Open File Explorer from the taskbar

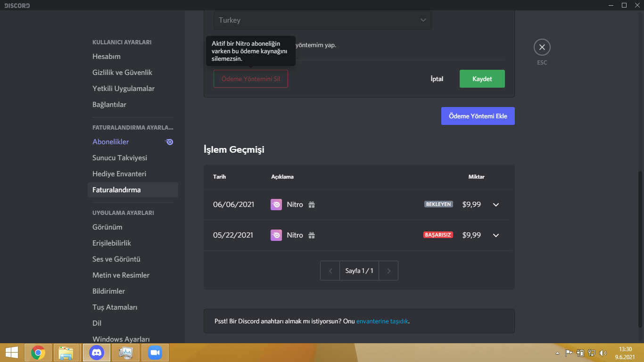tap(66, 353)
